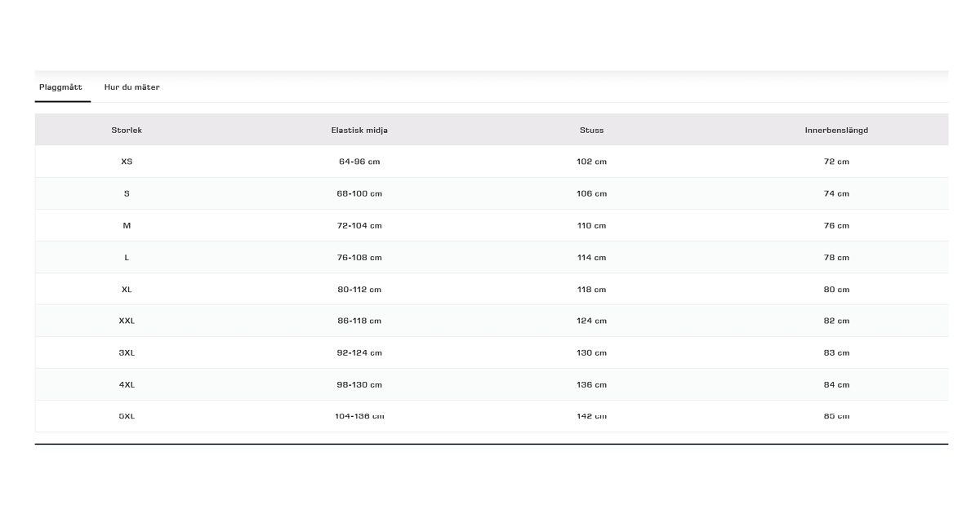Viewport: 980px width, 514px height.
Task: Select the 72 cm Innerbenslängd cell
Action: click(836, 162)
